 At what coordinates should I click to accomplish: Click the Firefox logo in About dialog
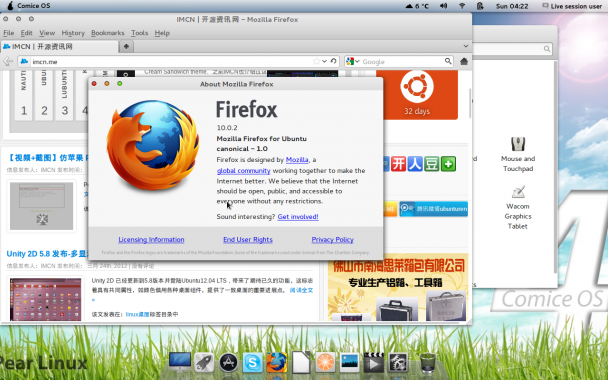coord(153,145)
